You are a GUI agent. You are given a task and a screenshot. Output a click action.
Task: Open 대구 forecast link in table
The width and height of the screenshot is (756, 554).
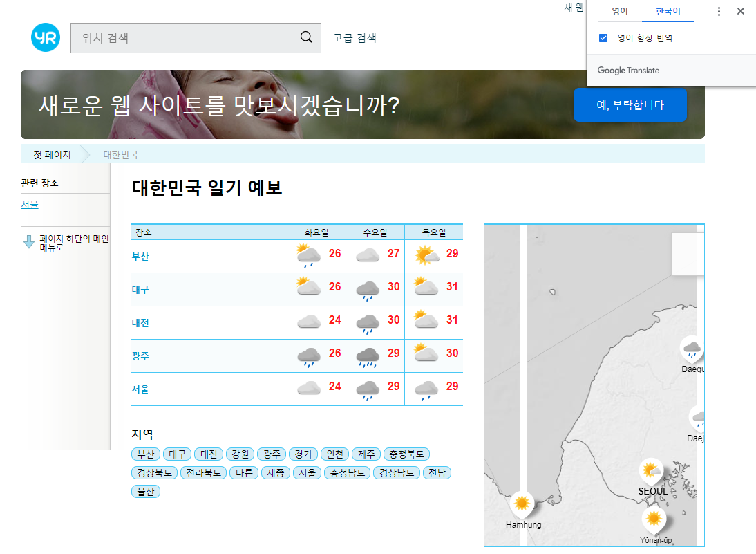[140, 290]
